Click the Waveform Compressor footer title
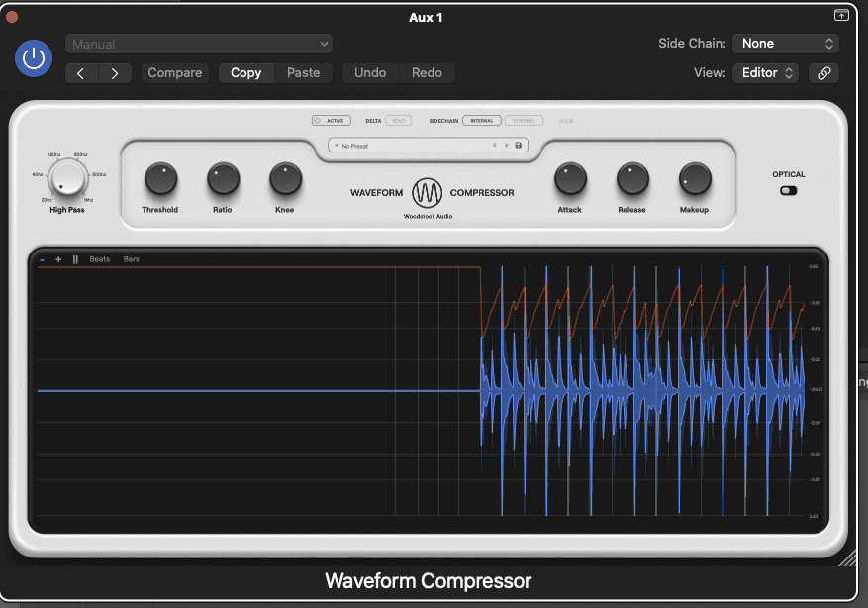Screen dimensions: 868x608 click(x=428, y=581)
